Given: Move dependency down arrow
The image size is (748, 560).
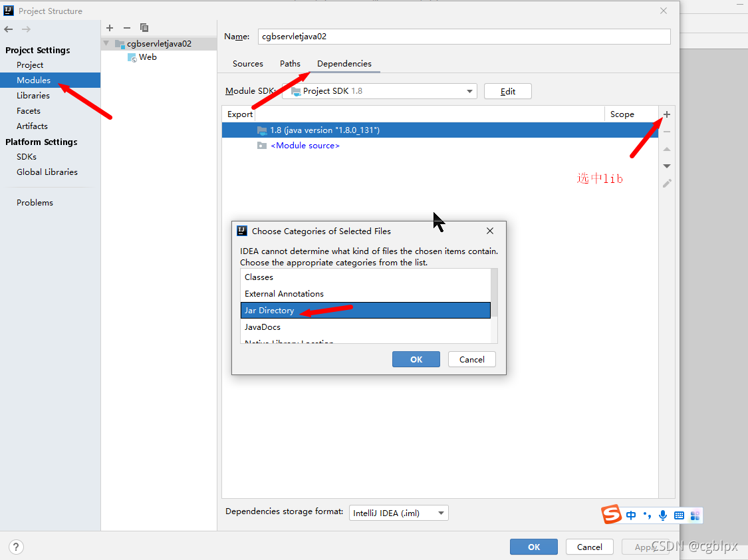Looking at the screenshot, I should pos(667,166).
